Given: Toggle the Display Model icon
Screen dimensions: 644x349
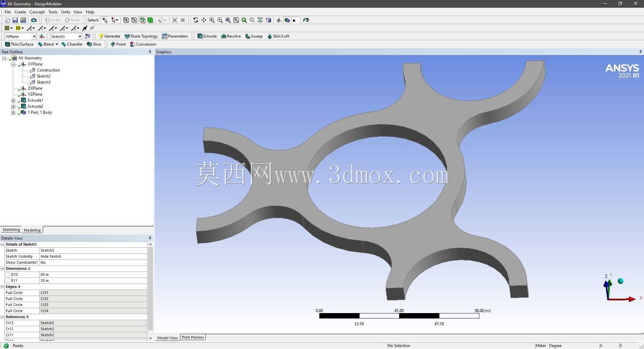Looking at the screenshot, I should (x=287, y=20).
